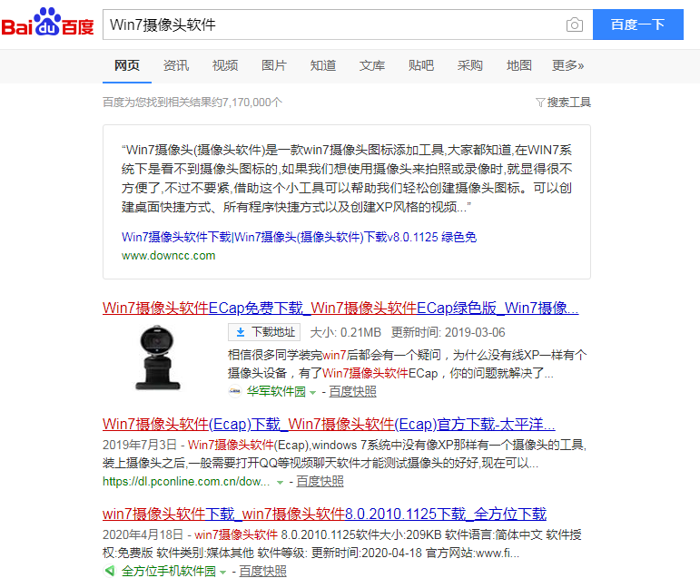Image resolution: width=700 pixels, height=588 pixels.
Task: Switch to the 视频 tab
Action: click(225, 65)
